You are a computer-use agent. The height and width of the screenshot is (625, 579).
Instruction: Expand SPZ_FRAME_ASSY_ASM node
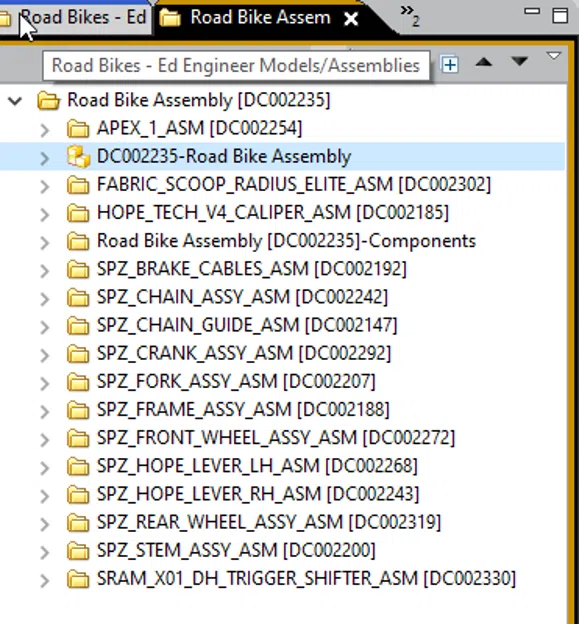point(45,411)
